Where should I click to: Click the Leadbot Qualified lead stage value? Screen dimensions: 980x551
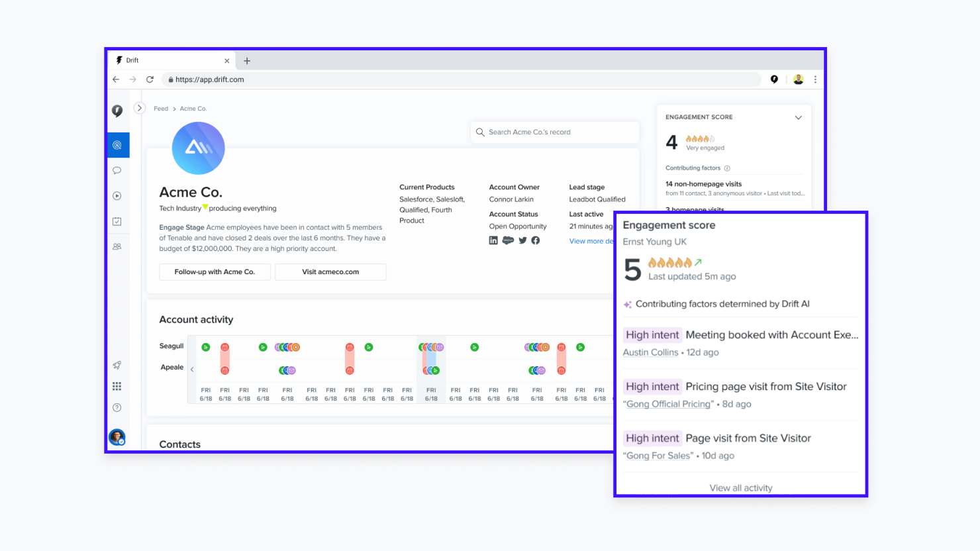point(597,199)
